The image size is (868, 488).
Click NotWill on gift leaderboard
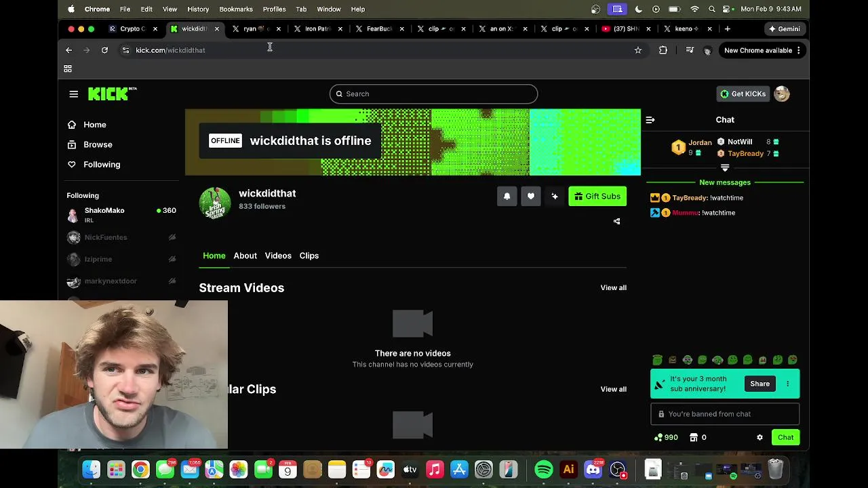coord(740,142)
